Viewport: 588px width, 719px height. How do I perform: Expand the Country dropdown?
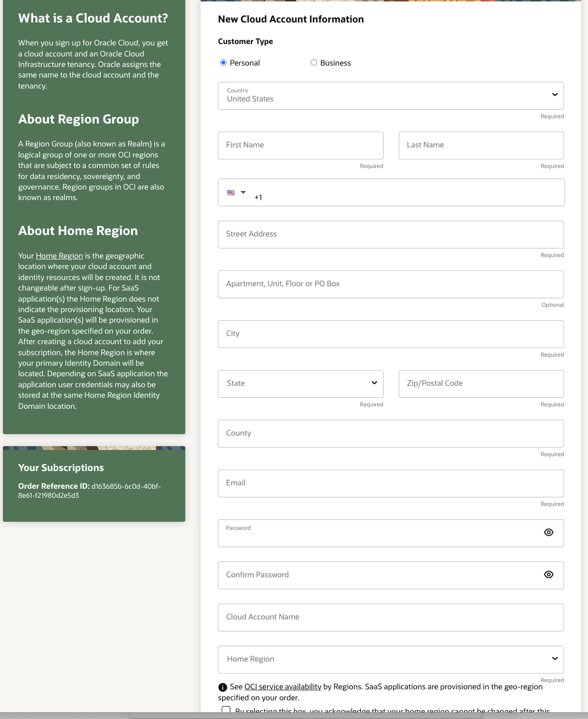555,95
